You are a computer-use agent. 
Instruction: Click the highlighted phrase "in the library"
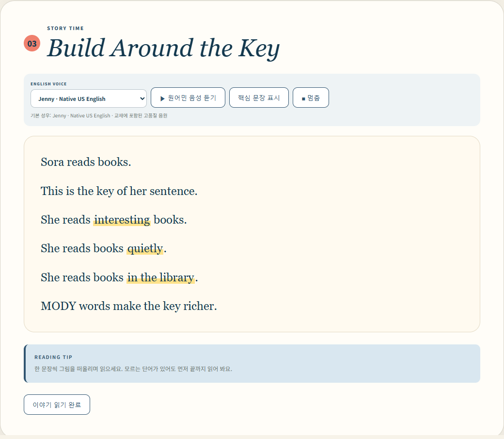[x=161, y=277]
